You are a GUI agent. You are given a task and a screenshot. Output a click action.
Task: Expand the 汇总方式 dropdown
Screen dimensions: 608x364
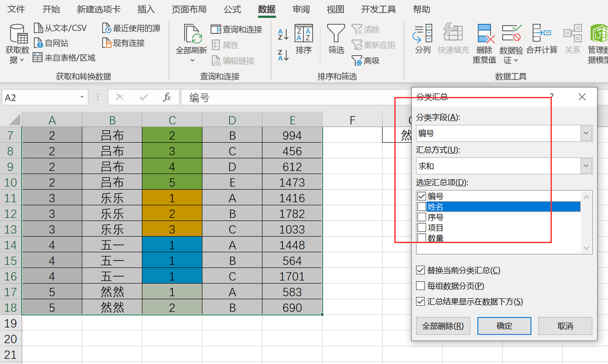pyautogui.click(x=586, y=166)
